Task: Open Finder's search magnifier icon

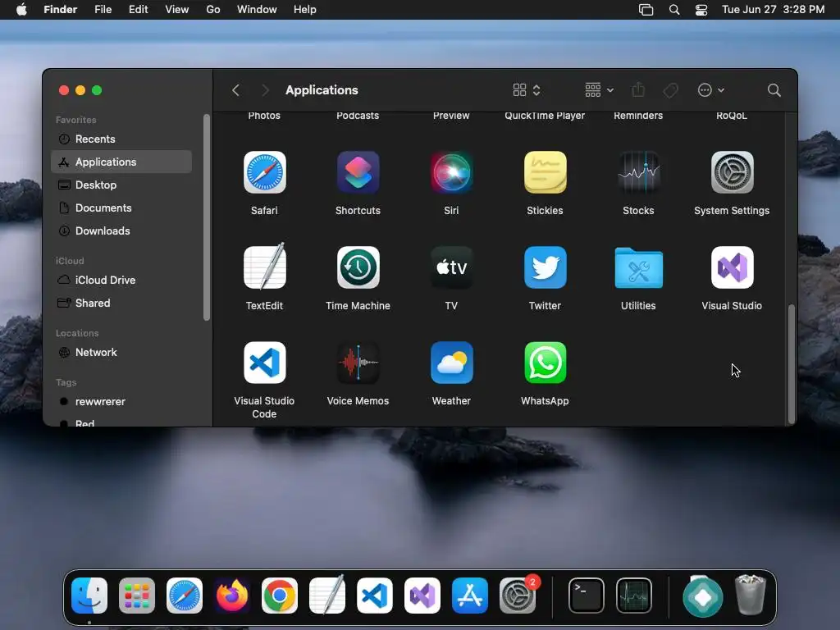Action: (x=774, y=90)
